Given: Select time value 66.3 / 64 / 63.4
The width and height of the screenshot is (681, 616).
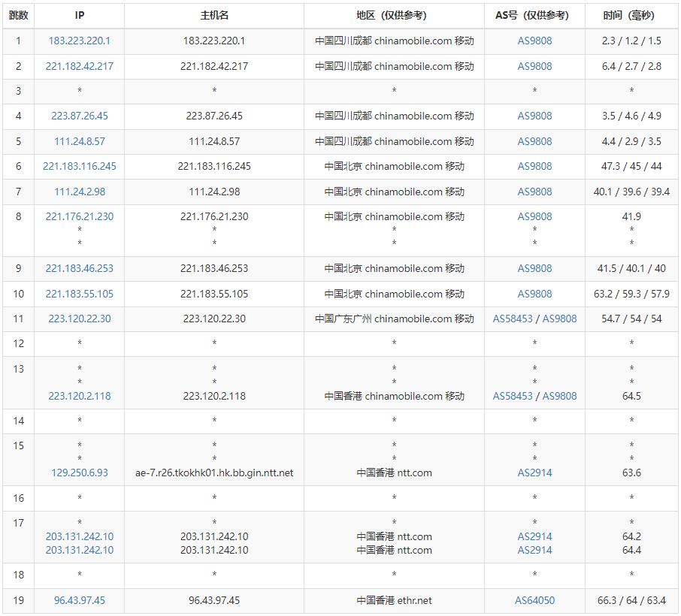Looking at the screenshot, I should 631,601.
